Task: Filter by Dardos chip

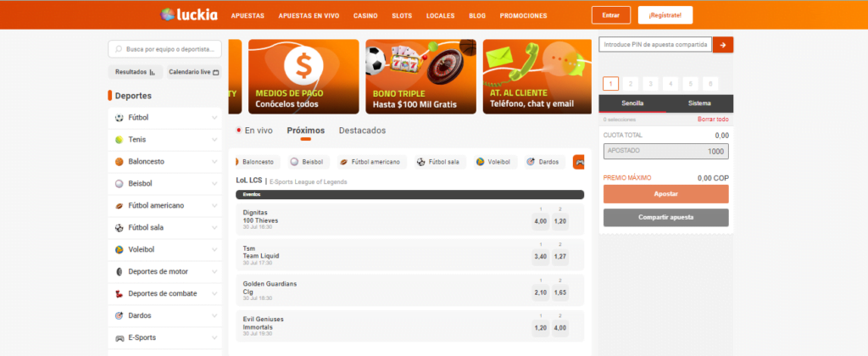Action: (545, 162)
